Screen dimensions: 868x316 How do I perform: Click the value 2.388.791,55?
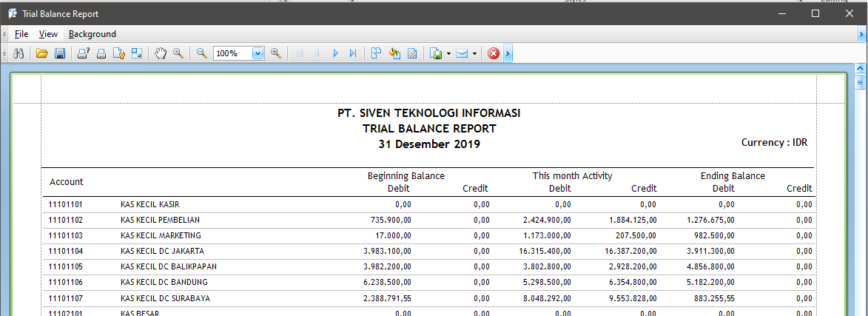pos(388,298)
